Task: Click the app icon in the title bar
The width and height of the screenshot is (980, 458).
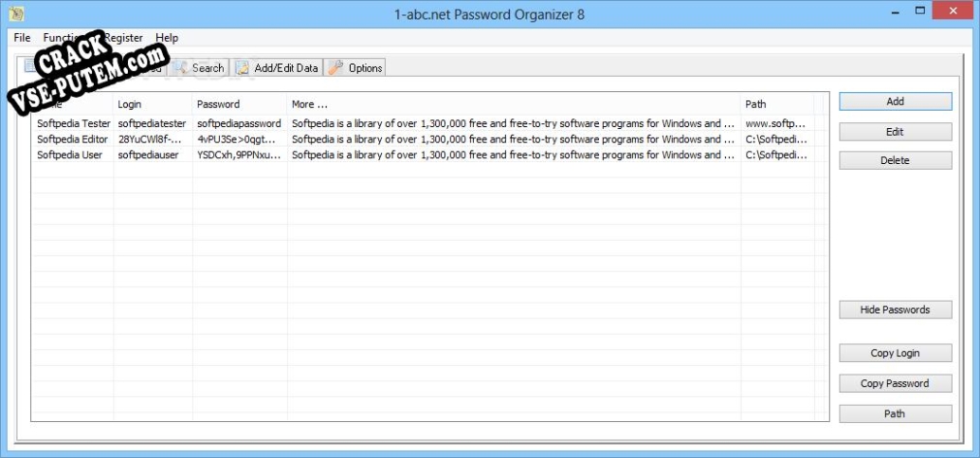Action: (x=16, y=14)
